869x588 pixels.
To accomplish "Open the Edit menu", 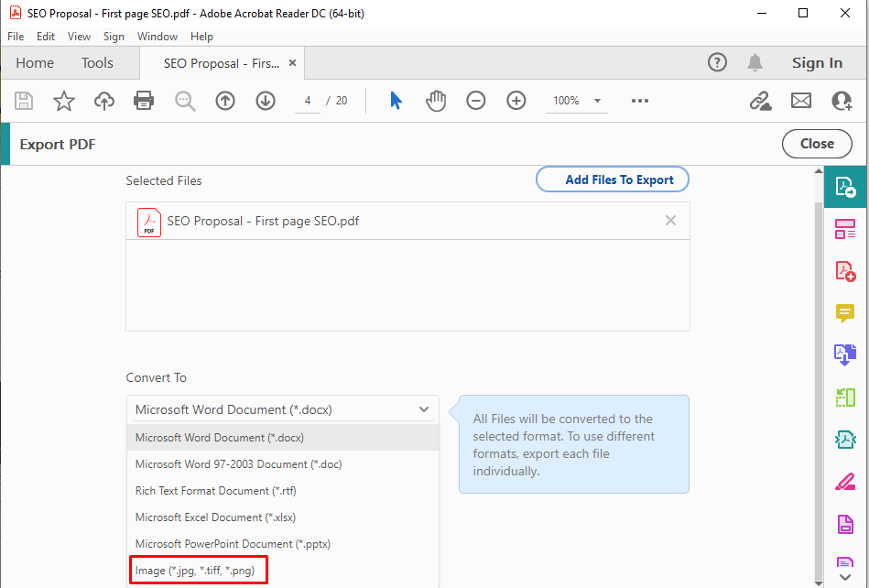I will pos(46,37).
